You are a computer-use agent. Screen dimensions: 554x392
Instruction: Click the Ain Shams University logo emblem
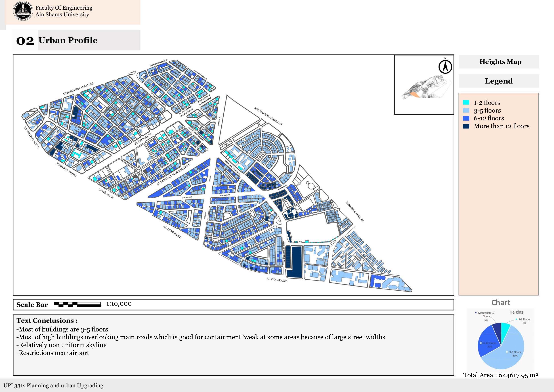(x=23, y=11)
